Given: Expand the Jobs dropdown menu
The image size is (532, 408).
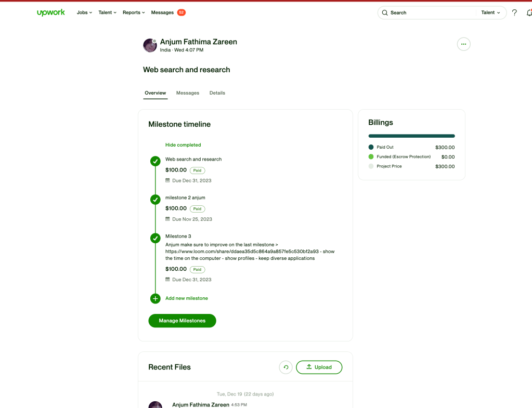Looking at the screenshot, I should [x=84, y=12].
